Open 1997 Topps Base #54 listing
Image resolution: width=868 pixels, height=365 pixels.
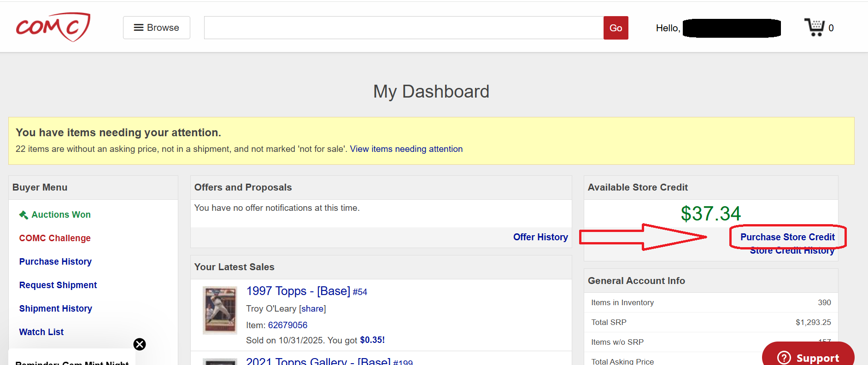click(306, 291)
